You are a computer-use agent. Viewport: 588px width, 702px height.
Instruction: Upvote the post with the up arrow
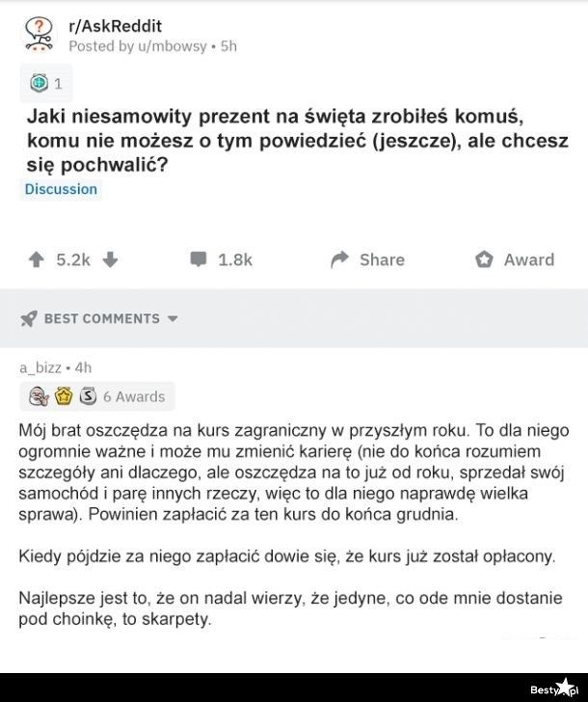[x=36, y=258]
